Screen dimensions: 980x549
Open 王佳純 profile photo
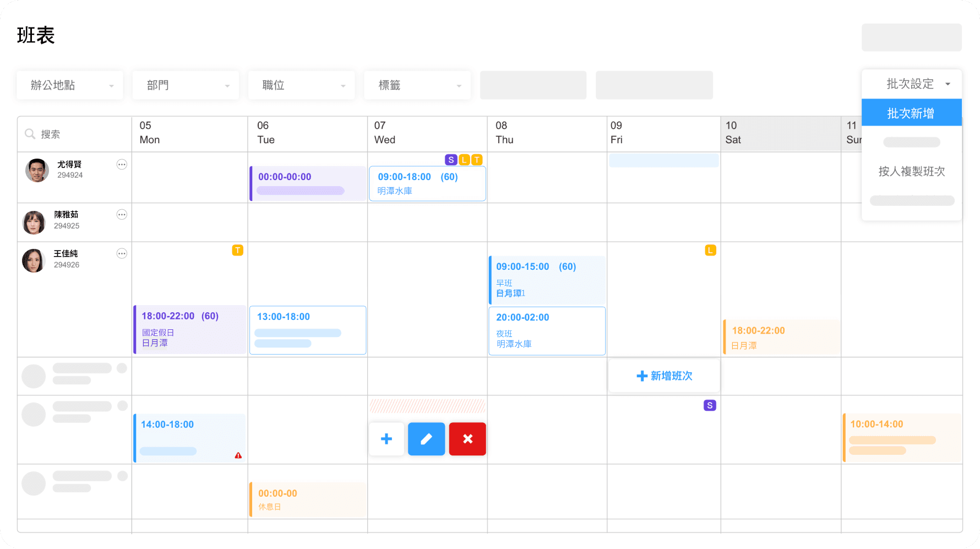click(34, 260)
